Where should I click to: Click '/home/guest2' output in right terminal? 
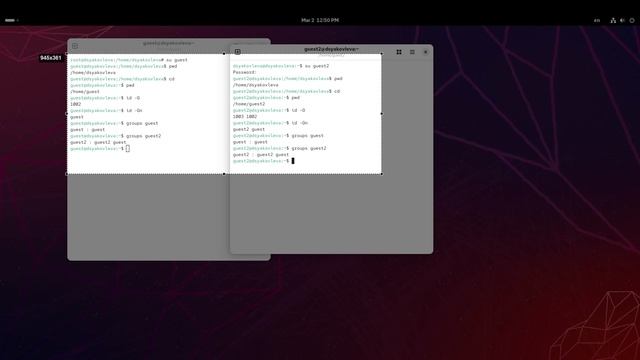[249, 104]
